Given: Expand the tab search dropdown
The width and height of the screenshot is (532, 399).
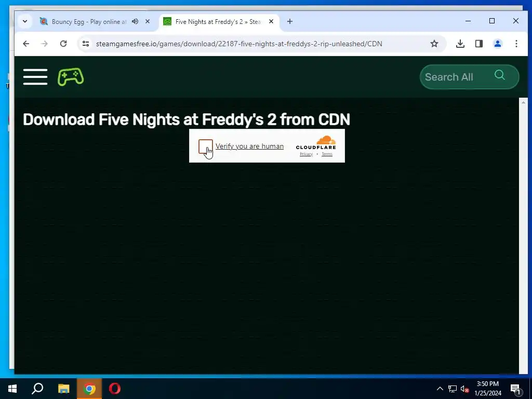Looking at the screenshot, I should [x=25, y=21].
